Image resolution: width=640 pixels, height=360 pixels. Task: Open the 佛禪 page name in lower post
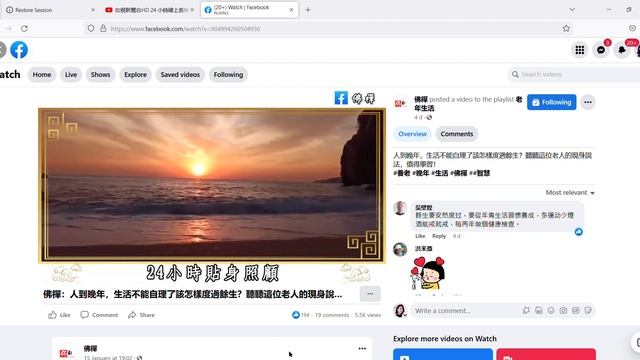90,349
